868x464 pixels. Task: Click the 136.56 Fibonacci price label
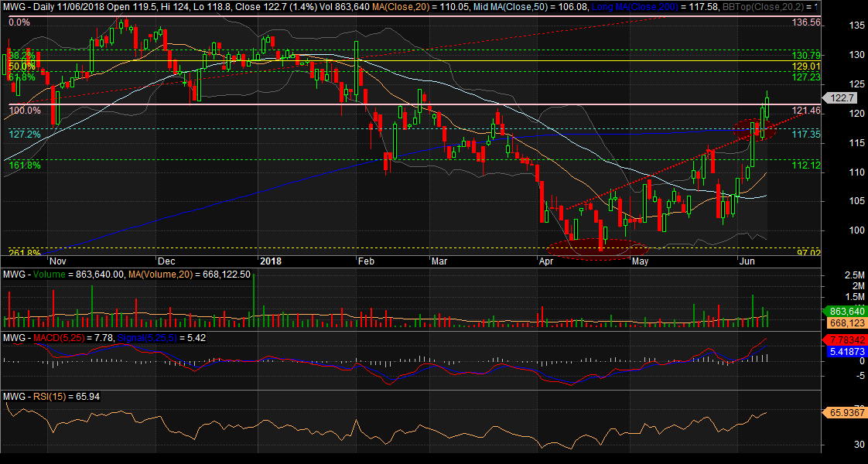pos(806,23)
